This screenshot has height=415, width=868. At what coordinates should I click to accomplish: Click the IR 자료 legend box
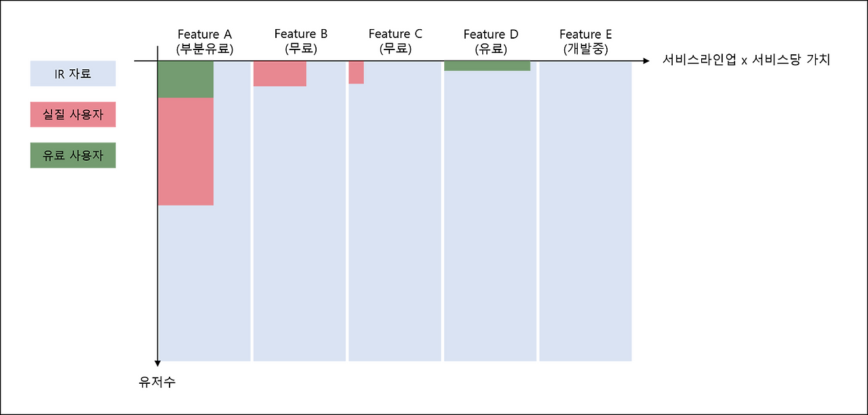[x=73, y=73]
